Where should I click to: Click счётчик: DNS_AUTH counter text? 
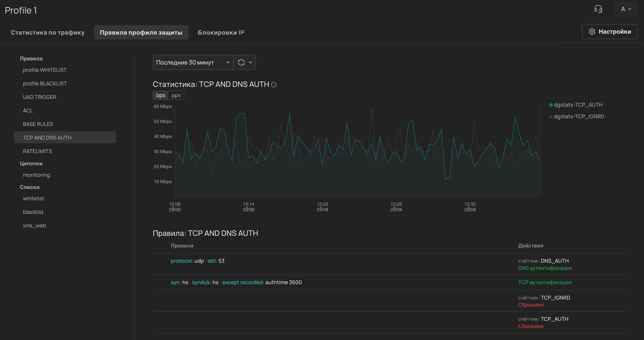[543, 261]
